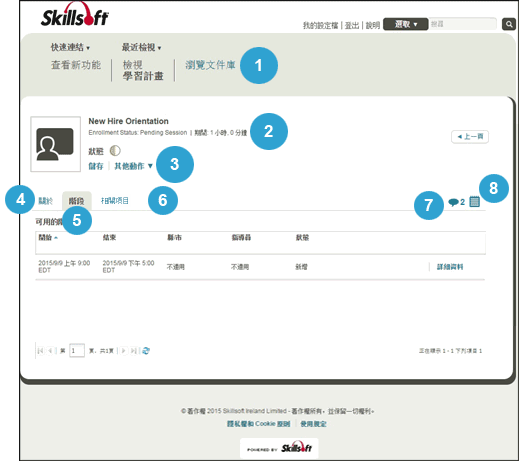Open the privacy and Cookie policy link
The image size is (519, 461).
(258, 424)
